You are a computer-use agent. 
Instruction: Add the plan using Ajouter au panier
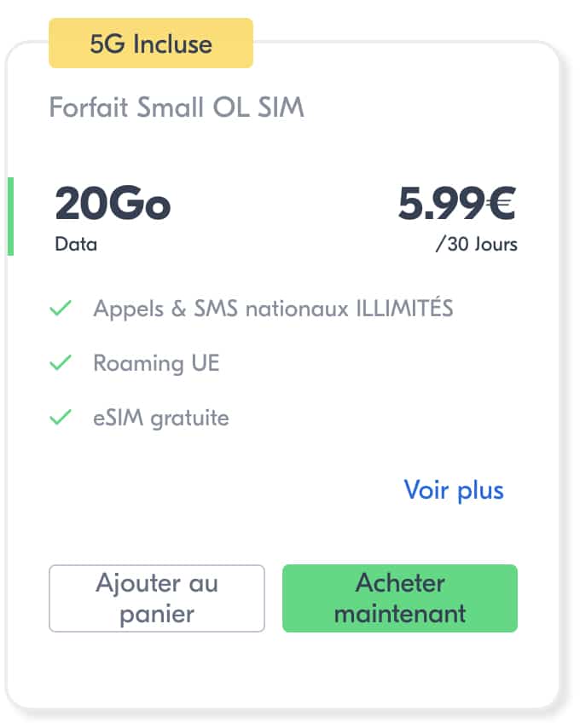pos(157,598)
